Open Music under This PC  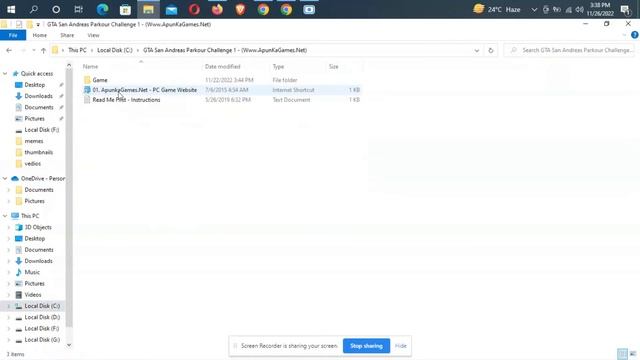32,272
